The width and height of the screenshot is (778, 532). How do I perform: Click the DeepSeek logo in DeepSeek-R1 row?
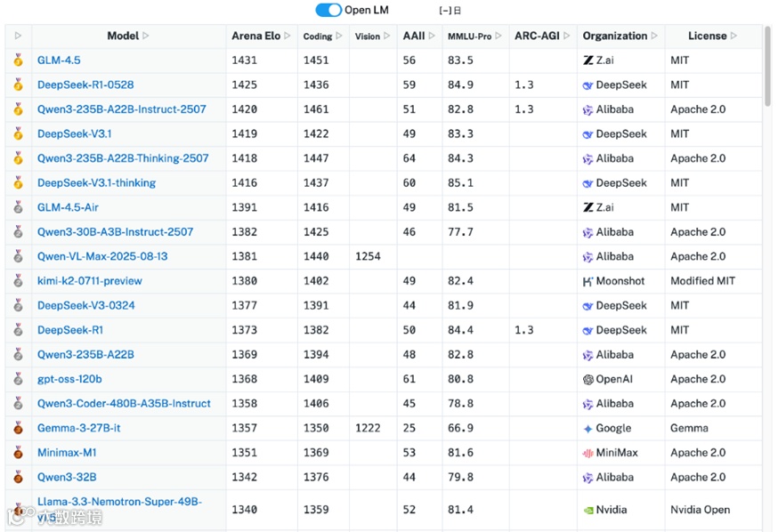pos(588,330)
